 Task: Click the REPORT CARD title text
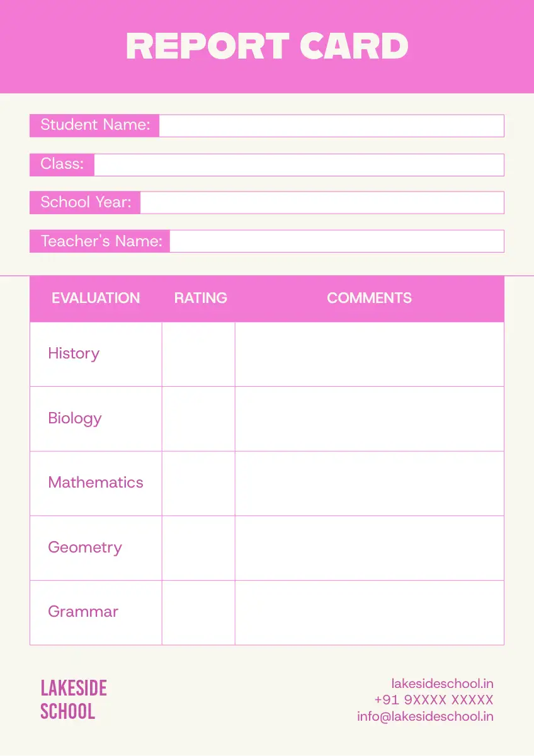coord(267,46)
